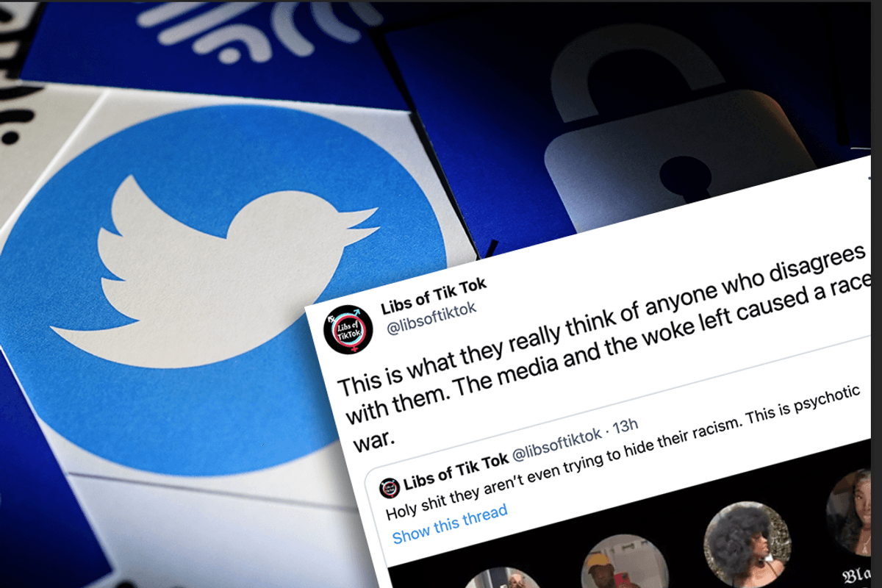Open the 13h timestamp on quoted tweet

pyautogui.click(x=625, y=427)
